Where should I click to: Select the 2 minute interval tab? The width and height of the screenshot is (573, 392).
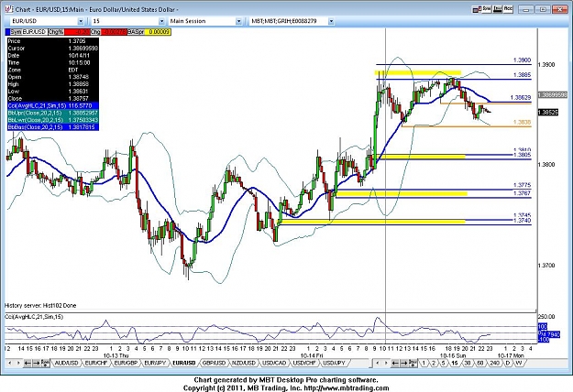[434, 364]
